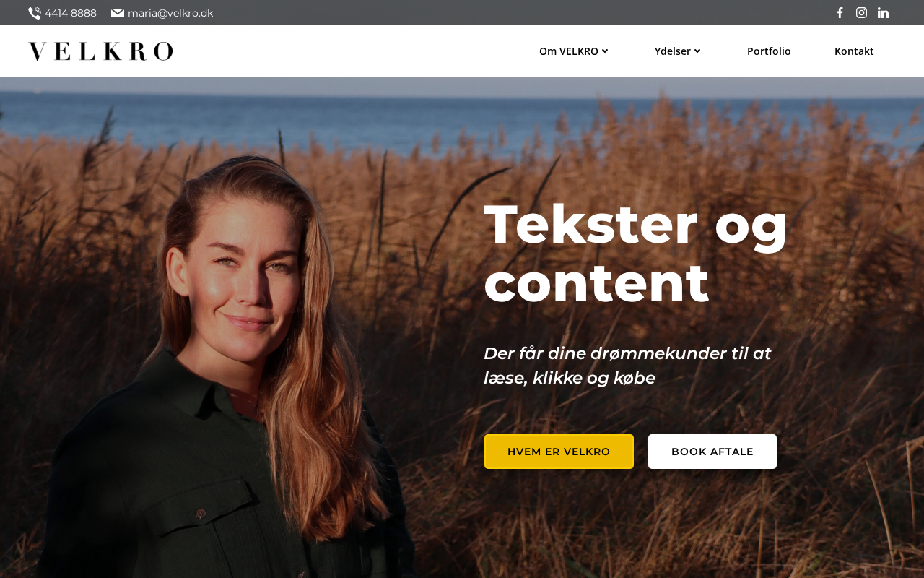Click the italic subtitle about drømmekunder
Image resolution: width=924 pixels, height=578 pixels.
(627, 366)
